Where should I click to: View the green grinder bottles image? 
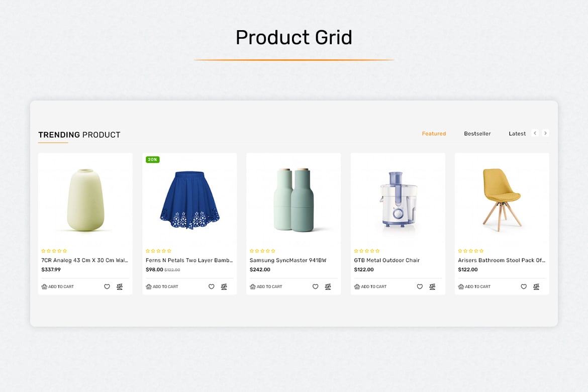293,200
